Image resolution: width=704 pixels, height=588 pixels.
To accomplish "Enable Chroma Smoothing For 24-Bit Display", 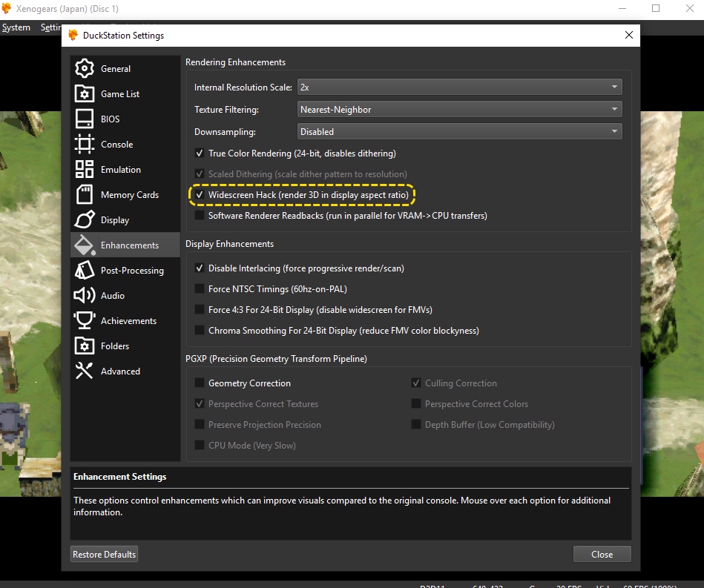I will click(200, 331).
